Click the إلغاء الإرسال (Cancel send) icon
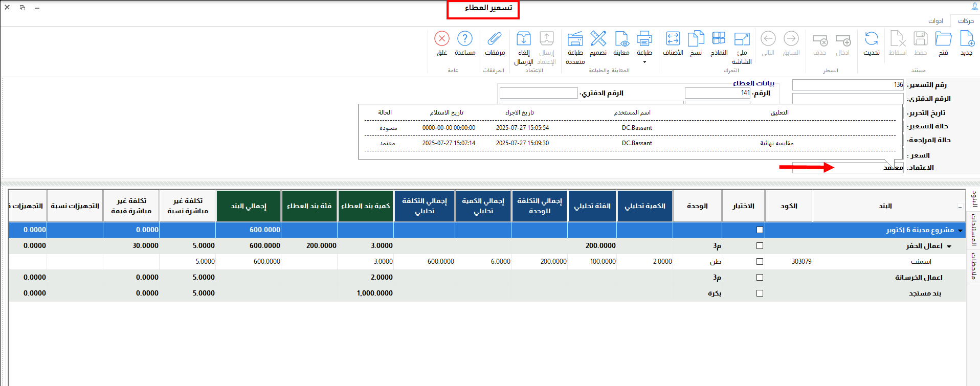 point(524,38)
